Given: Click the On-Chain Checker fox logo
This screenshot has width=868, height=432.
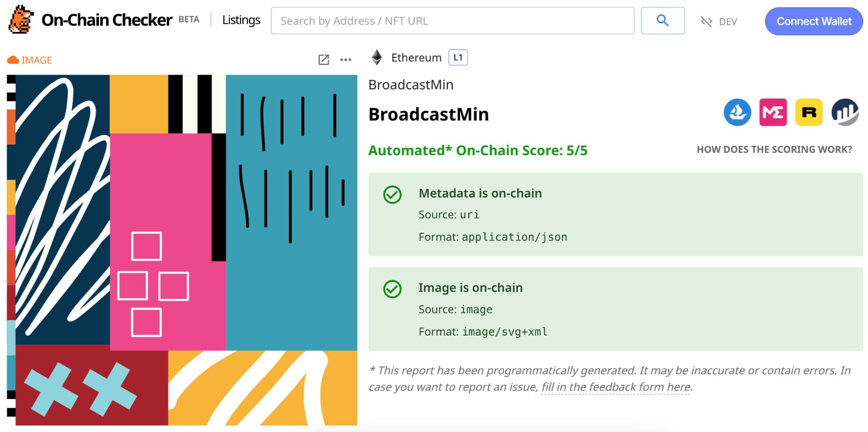Looking at the screenshot, I should [x=21, y=20].
